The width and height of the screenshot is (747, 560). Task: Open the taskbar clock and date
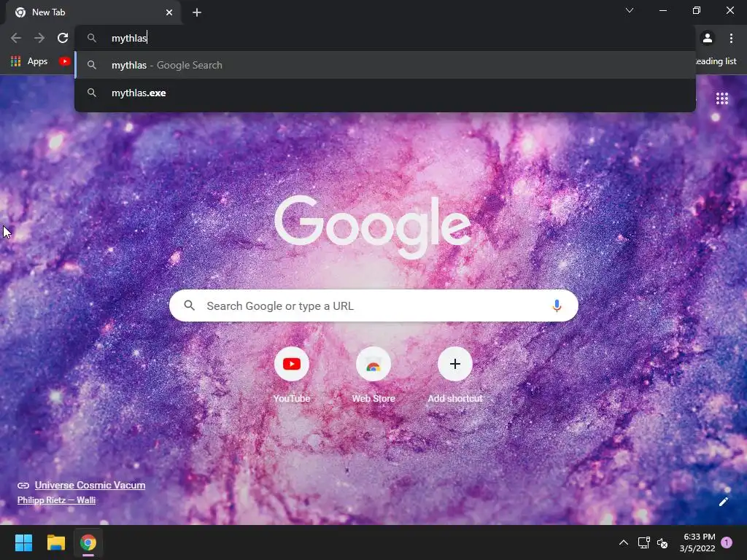click(699, 542)
